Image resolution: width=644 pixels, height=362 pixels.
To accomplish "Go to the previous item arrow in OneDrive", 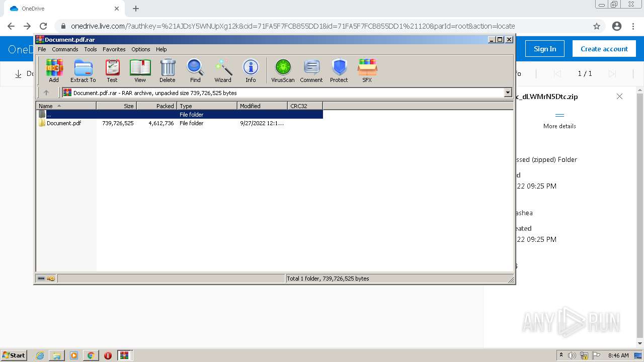I will tap(557, 74).
